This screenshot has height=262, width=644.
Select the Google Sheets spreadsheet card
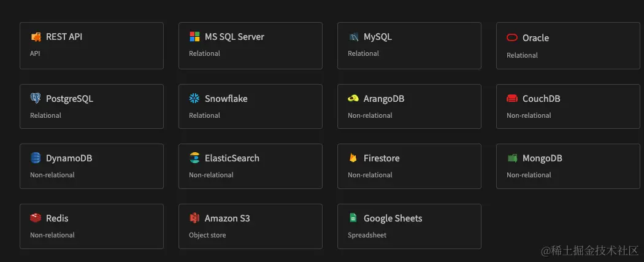(409, 226)
